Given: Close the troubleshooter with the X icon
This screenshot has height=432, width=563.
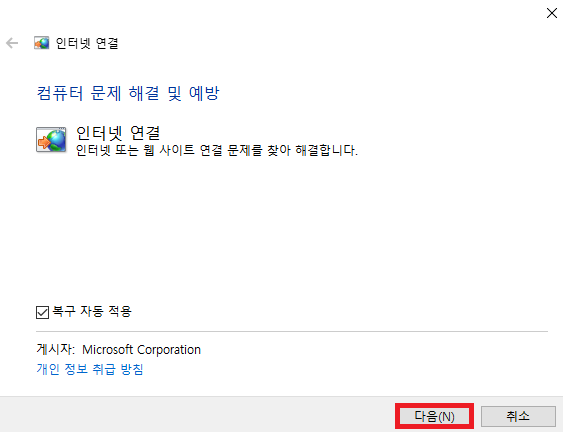Looking at the screenshot, I should [x=552, y=13].
